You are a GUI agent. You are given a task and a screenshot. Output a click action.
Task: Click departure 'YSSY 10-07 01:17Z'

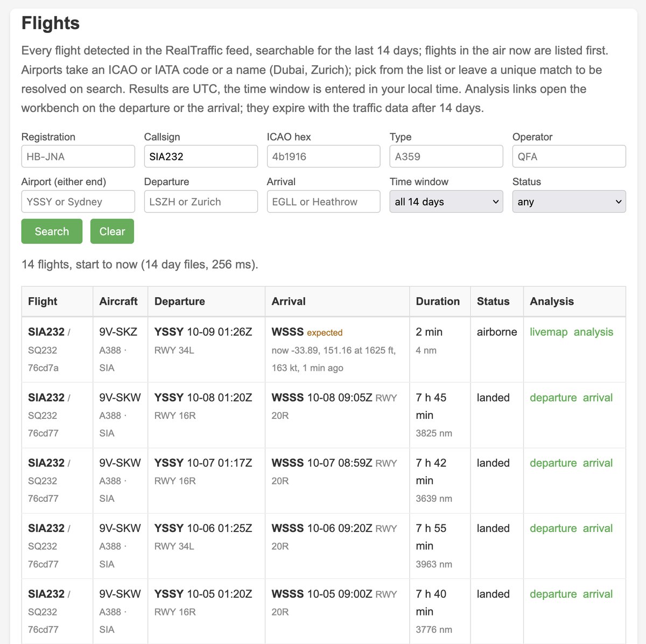pyautogui.click(x=203, y=463)
